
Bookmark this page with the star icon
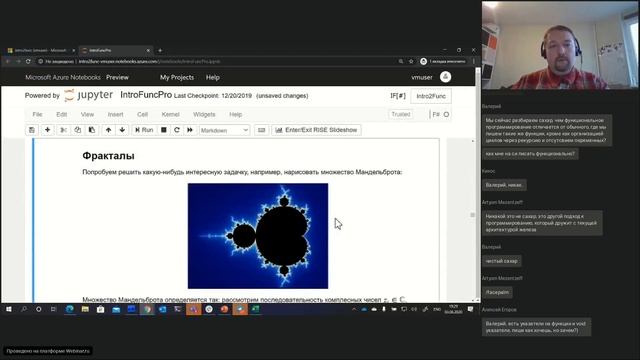(x=411, y=61)
